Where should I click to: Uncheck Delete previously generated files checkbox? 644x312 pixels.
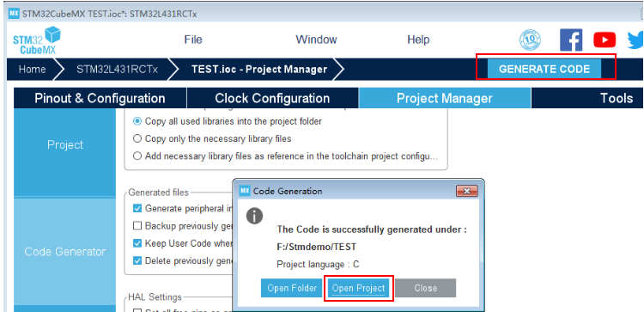137,260
